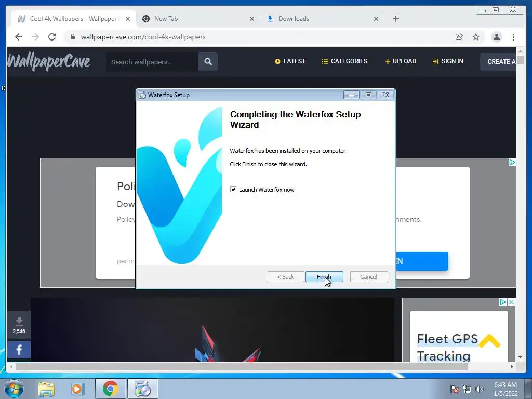Open the CATEGORIES menu

click(344, 61)
